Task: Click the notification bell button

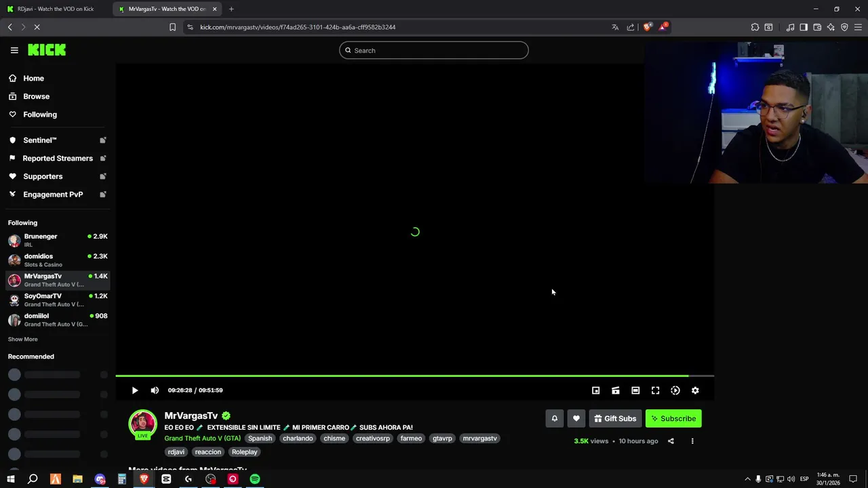Action: (554, 418)
